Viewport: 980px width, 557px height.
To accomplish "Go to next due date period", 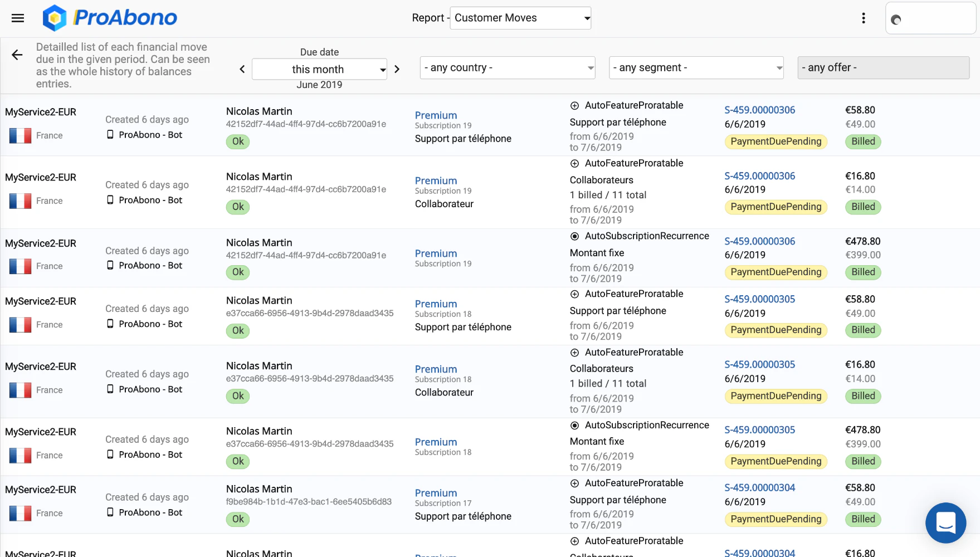I will (x=397, y=69).
